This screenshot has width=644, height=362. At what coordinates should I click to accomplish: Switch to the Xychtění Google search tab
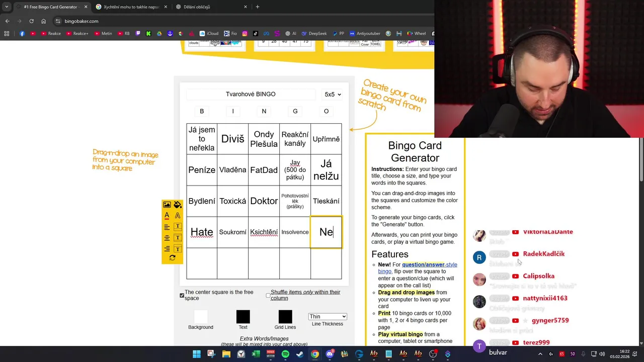131,7
